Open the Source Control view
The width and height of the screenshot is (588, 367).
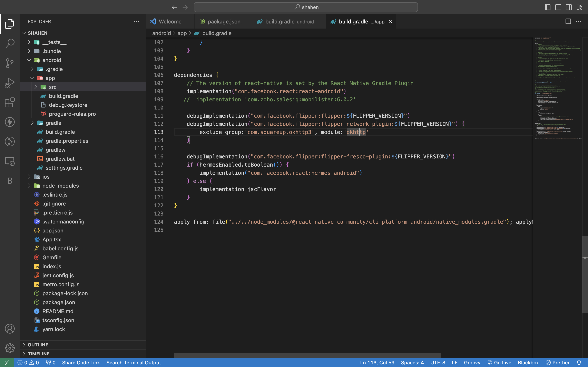[10, 63]
